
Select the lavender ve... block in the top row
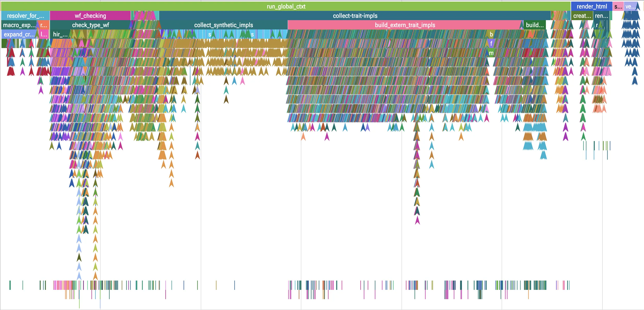pyautogui.click(x=630, y=6)
